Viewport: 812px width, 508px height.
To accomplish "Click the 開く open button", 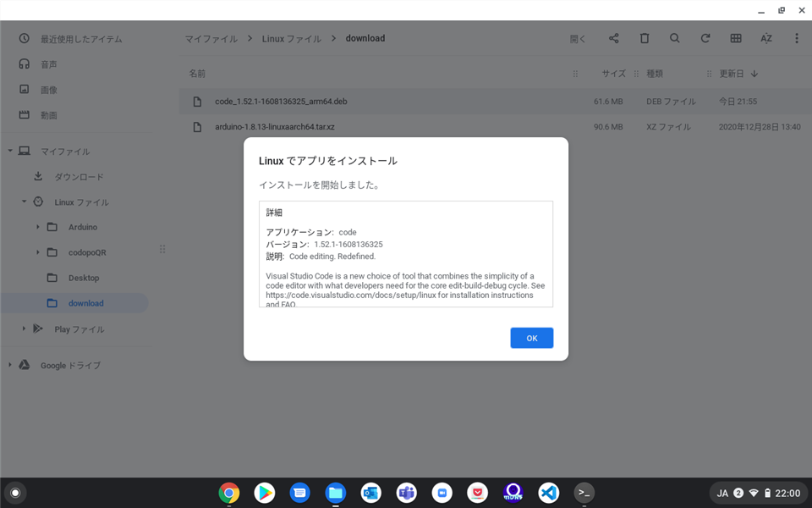I will tap(578, 39).
